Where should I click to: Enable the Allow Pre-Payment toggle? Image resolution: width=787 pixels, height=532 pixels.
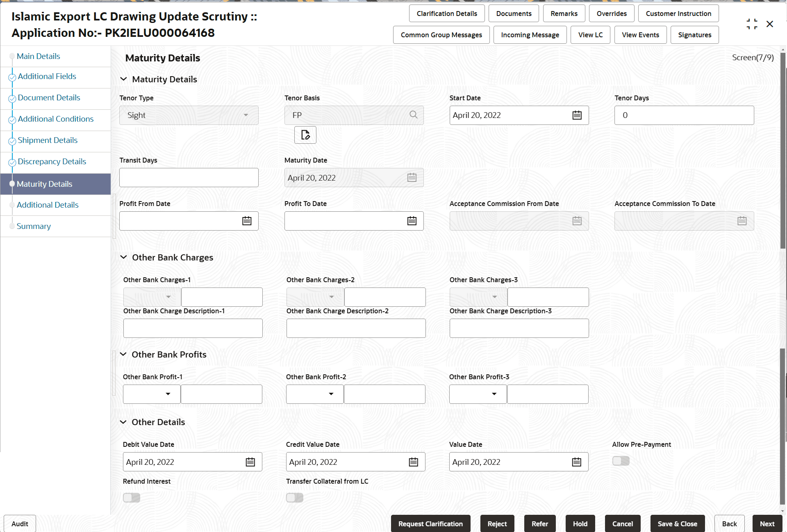point(621,461)
